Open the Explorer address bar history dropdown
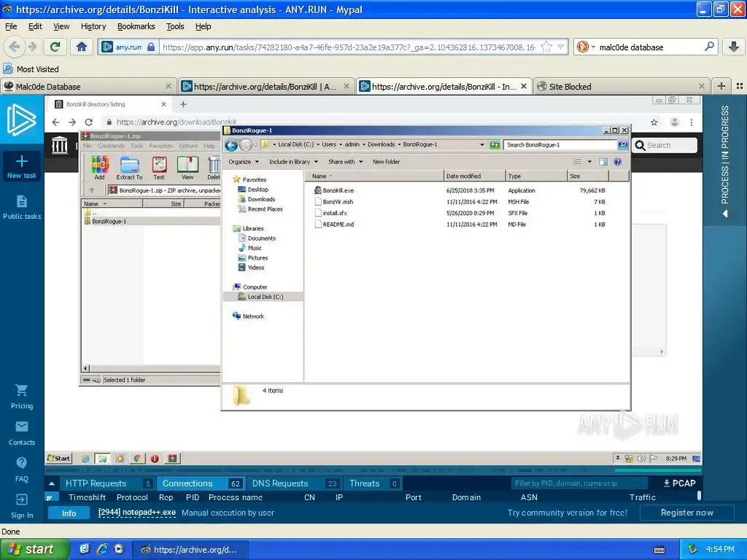Image resolution: width=747 pixels, height=560 pixels. (x=482, y=145)
